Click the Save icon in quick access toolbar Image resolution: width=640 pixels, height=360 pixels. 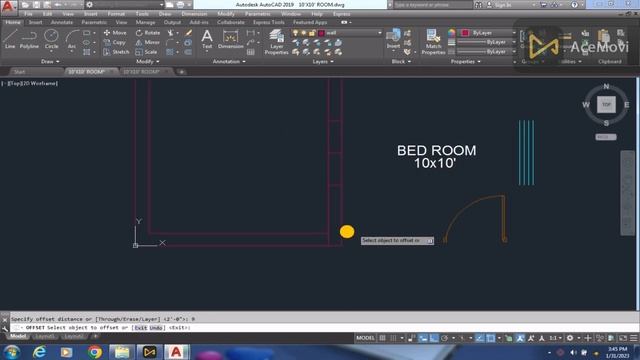pyautogui.click(x=36, y=5)
